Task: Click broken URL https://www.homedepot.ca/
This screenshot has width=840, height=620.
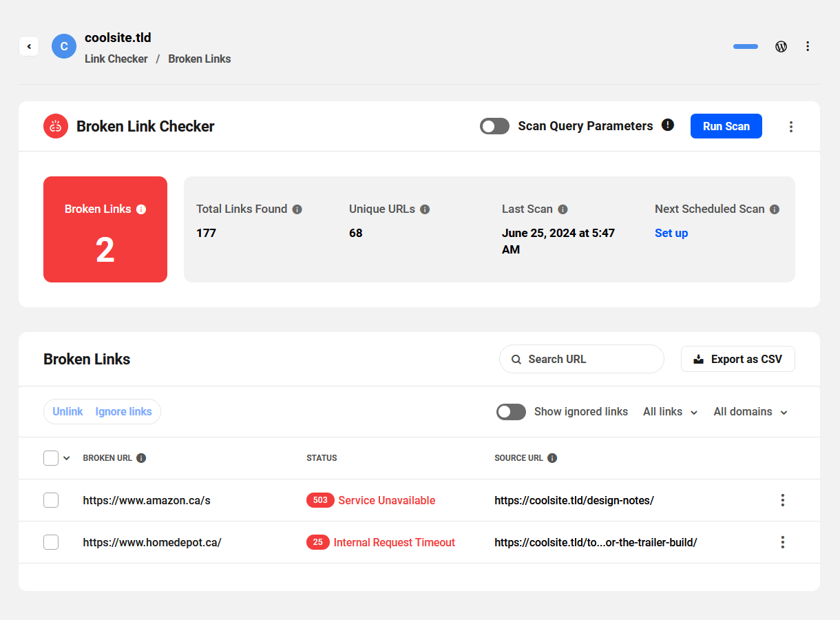Action: pyautogui.click(x=152, y=543)
